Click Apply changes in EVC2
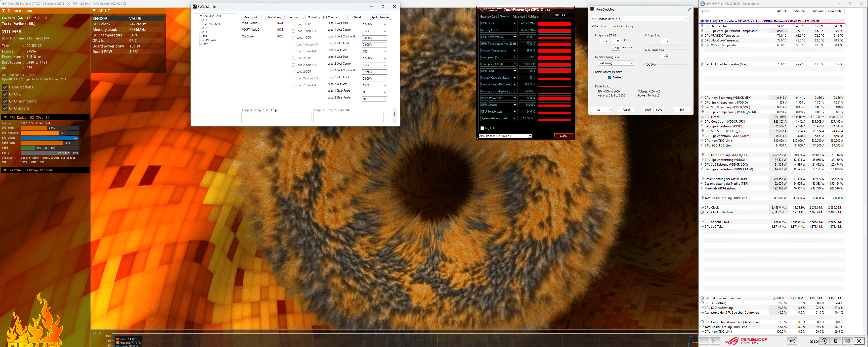The height and width of the screenshot is (347, 868). click(380, 17)
